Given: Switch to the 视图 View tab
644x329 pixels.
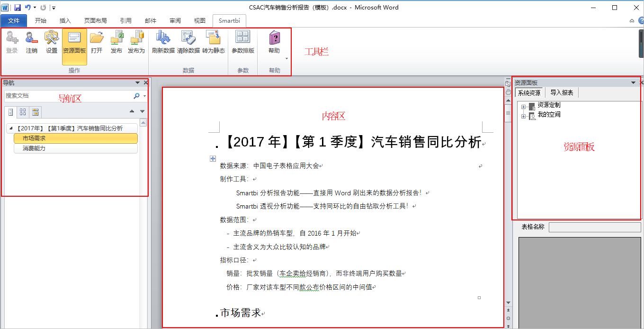Looking at the screenshot, I should [200, 21].
